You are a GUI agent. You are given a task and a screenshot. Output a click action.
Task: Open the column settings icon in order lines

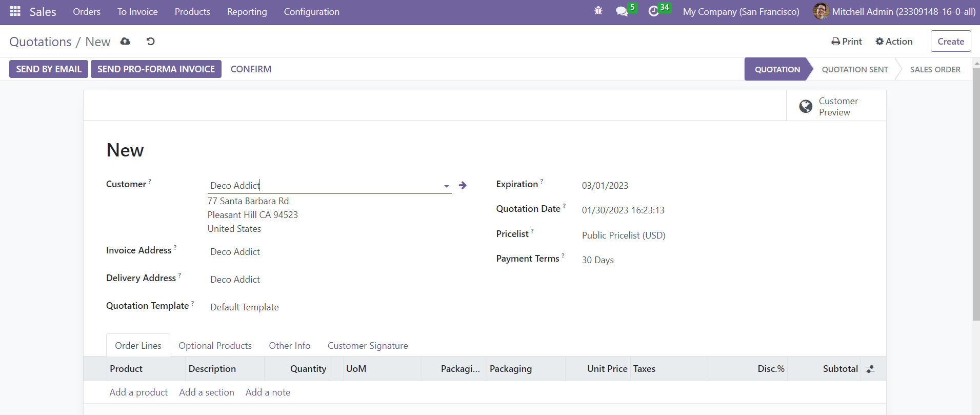(870, 369)
